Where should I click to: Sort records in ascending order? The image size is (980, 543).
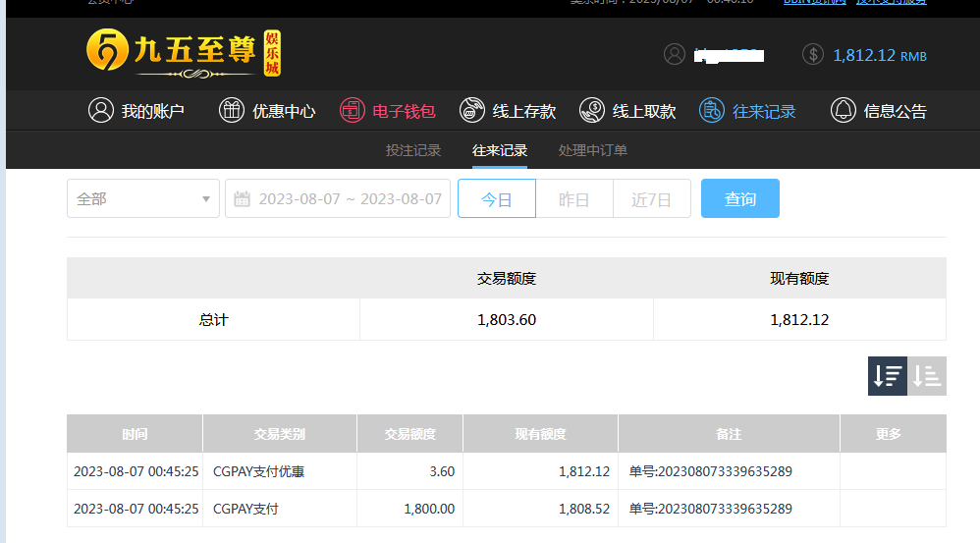(927, 376)
